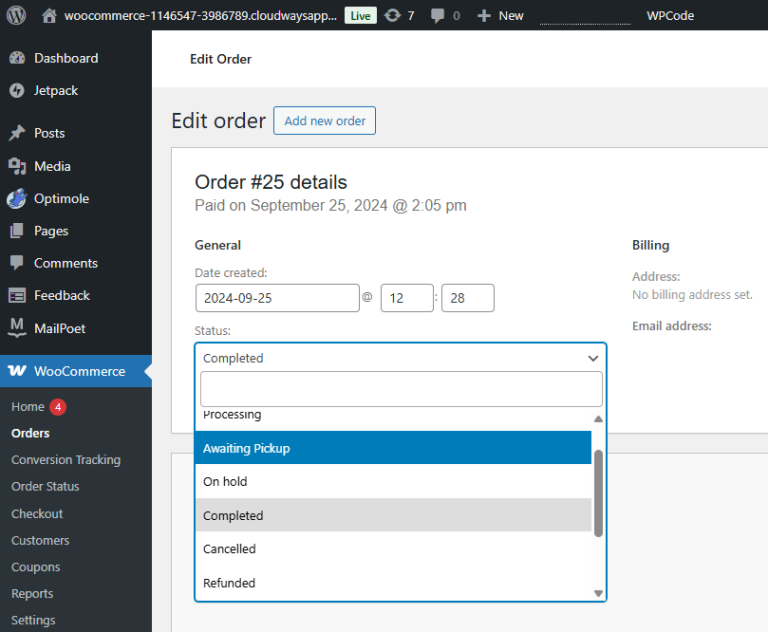Click the Jetpack lightning icon
Screen dimensions: 768x632
17,90
